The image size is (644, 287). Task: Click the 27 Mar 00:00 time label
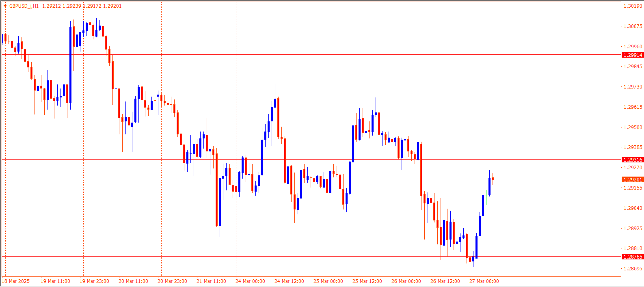(x=484, y=281)
